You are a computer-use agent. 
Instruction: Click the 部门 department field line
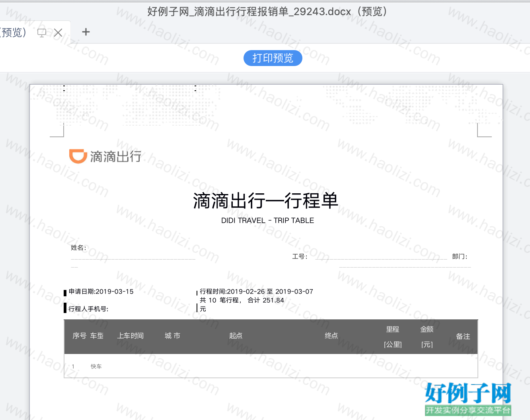405,267
